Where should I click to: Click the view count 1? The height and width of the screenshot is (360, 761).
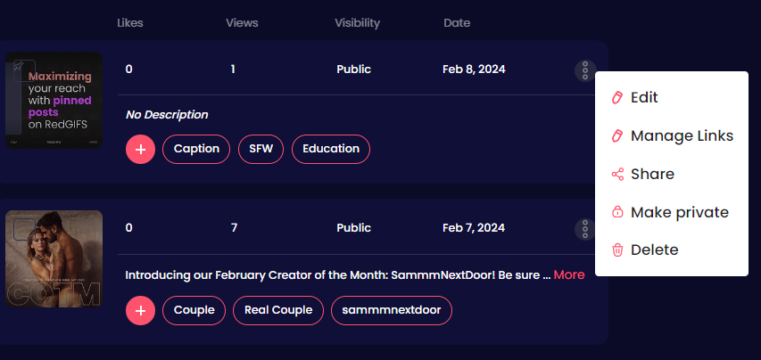(233, 69)
